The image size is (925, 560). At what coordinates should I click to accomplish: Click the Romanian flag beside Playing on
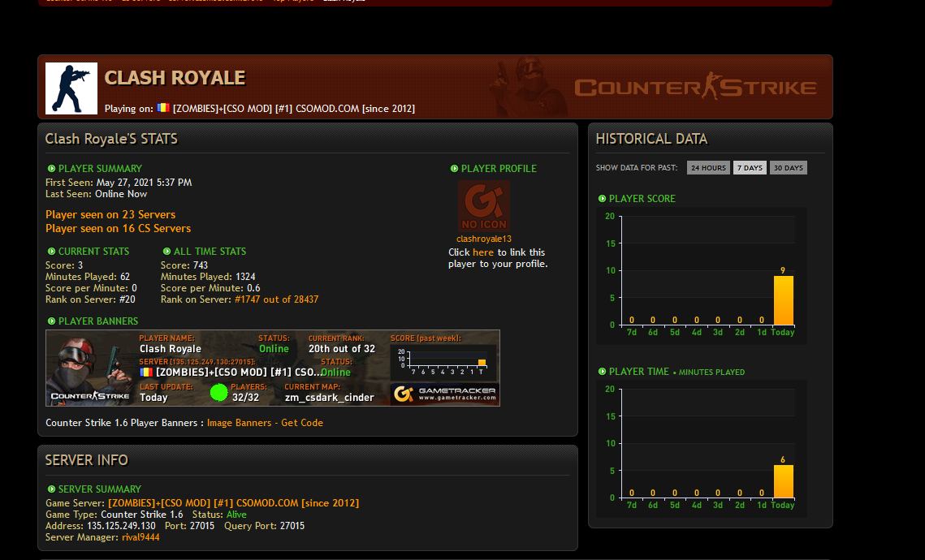pyautogui.click(x=162, y=108)
